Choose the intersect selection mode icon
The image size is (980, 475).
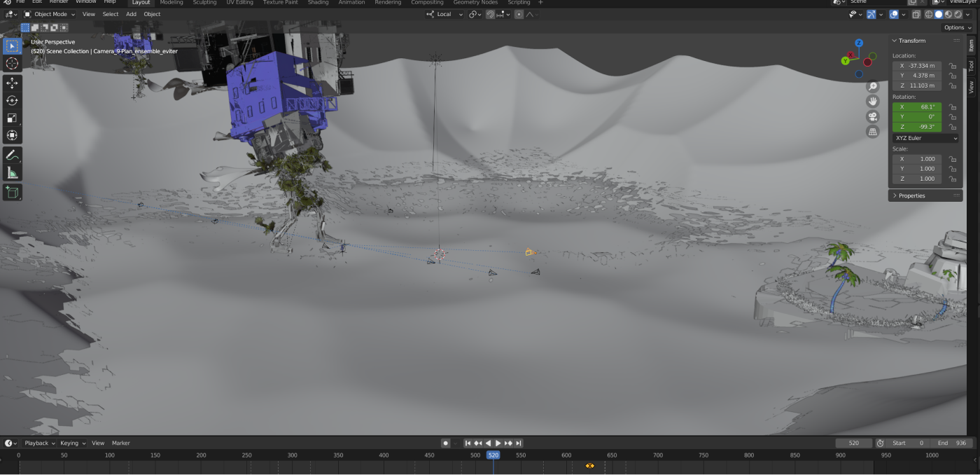(64, 27)
